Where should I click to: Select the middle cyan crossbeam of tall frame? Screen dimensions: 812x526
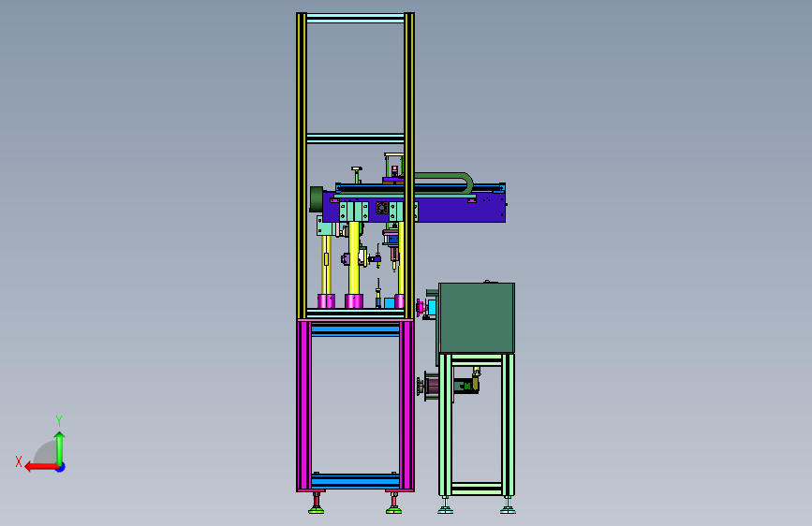pos(355,139)
